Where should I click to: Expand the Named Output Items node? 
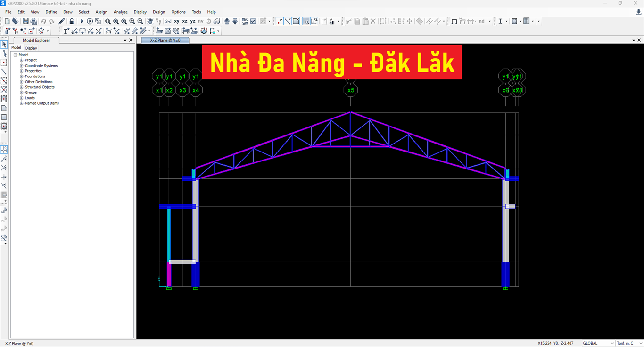[x=21, y=103]
